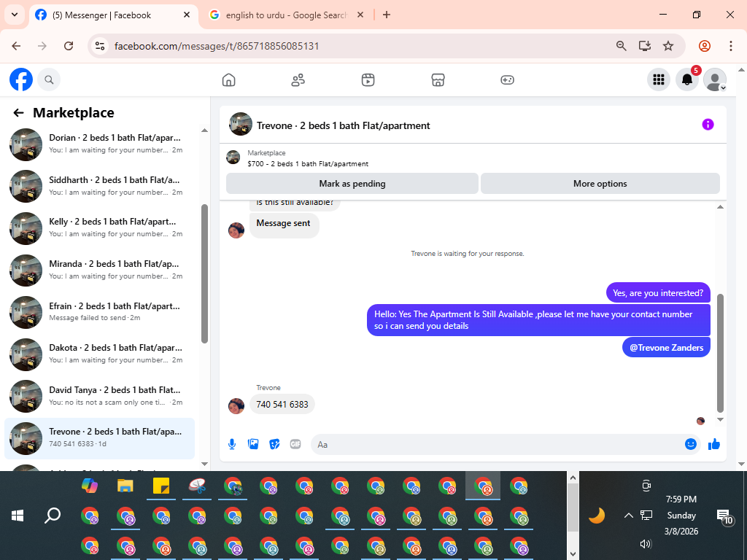The height and width of the screenshot is (560, 747).
Task: Reload the page
Action: (69, 46)
